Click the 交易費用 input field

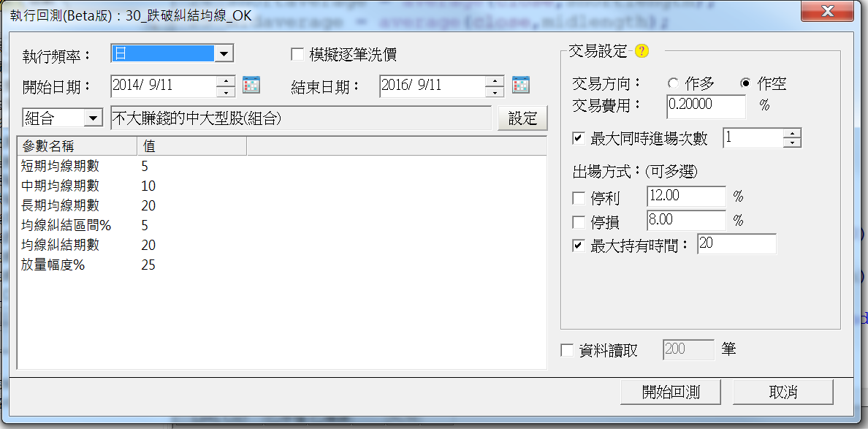tap(707, 106)
